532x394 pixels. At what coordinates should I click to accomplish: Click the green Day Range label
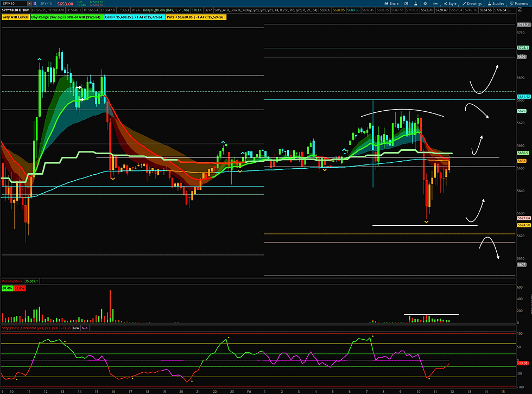point(66,17)
